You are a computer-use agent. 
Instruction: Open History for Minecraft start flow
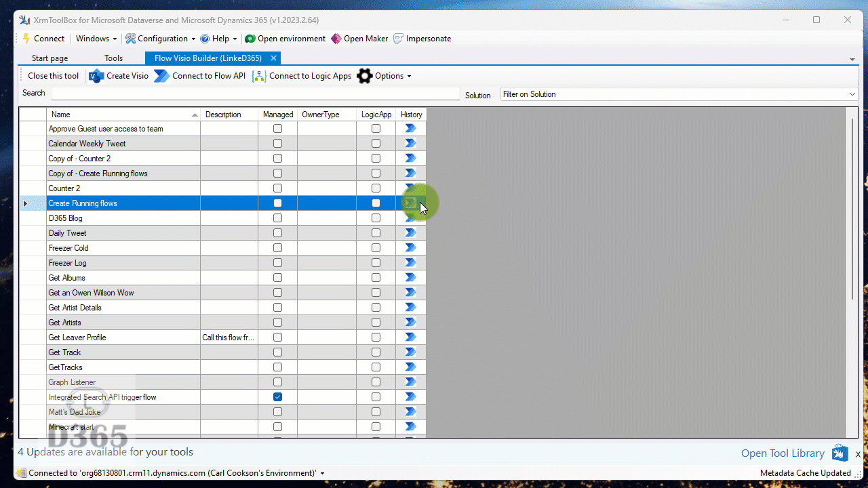410,426
